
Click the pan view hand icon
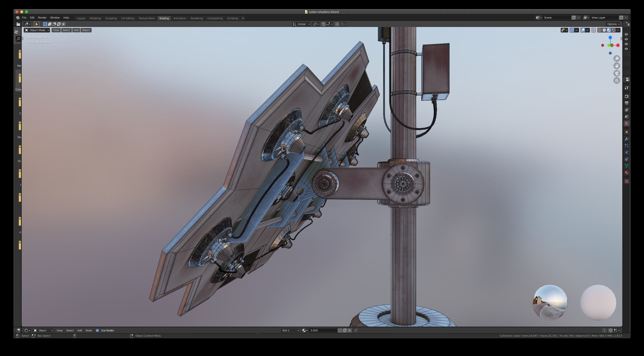click(617, 66)
